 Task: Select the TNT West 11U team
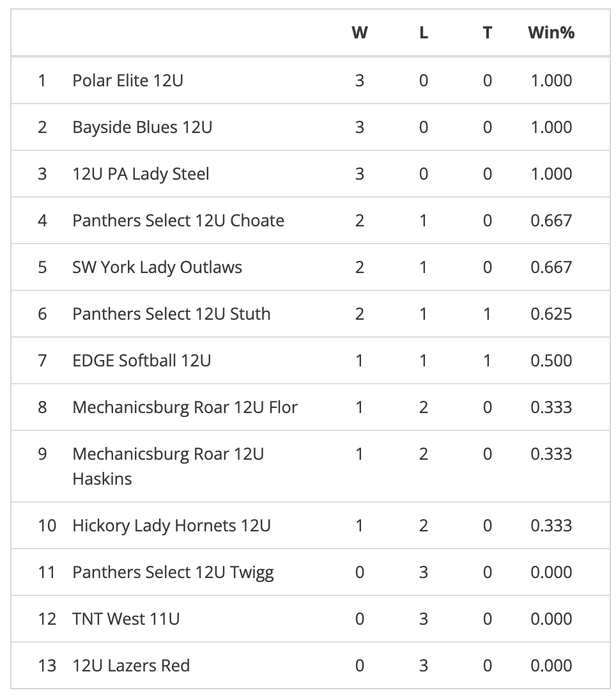(x=126, y=619)
